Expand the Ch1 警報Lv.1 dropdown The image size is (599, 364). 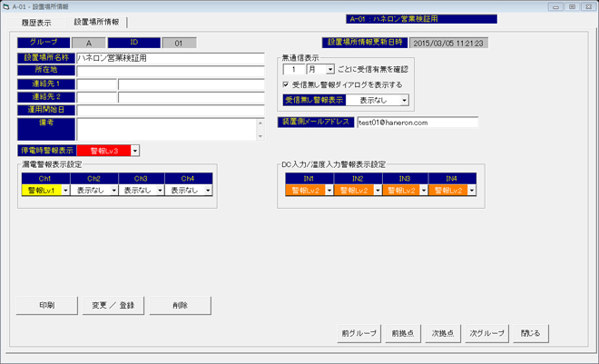[x=65, y=191]
